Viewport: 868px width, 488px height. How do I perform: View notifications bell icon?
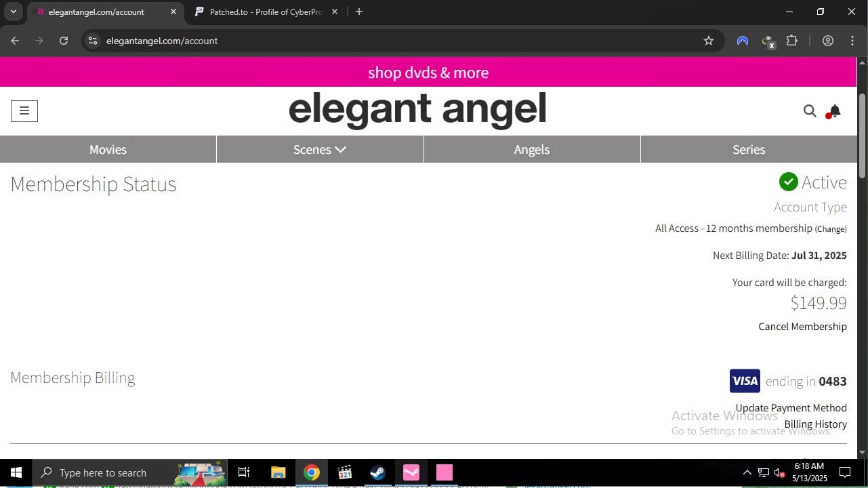(834, 111)
